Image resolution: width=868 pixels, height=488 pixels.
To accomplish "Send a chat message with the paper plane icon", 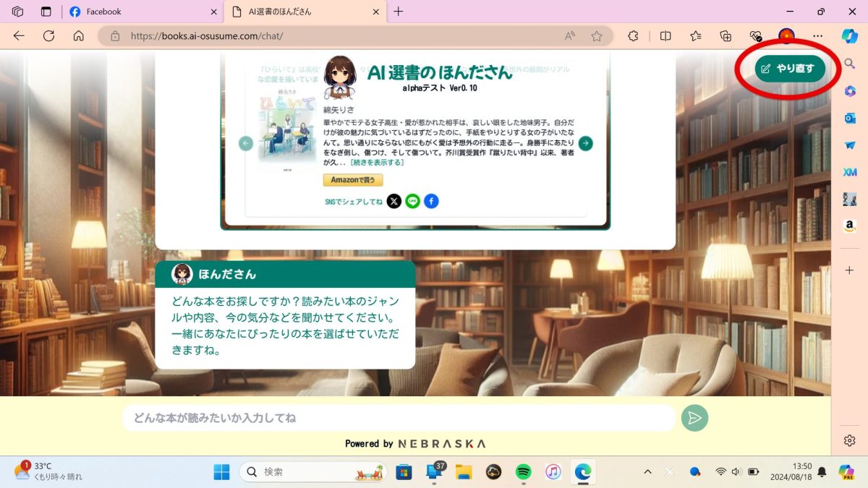I will pyautogui.click(x=694, y=418).
